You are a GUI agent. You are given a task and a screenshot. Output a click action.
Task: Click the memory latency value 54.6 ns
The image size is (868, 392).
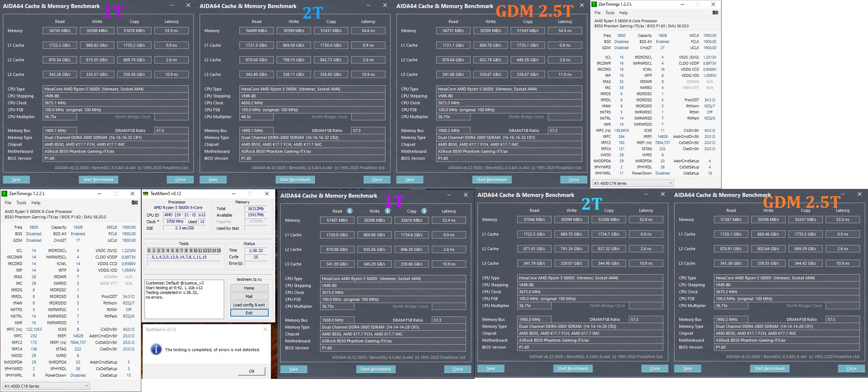click(x=368, y=31)
